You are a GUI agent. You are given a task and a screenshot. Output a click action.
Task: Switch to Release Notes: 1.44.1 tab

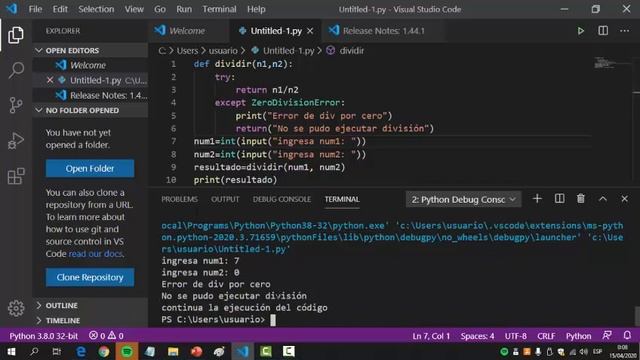[383, 31]
